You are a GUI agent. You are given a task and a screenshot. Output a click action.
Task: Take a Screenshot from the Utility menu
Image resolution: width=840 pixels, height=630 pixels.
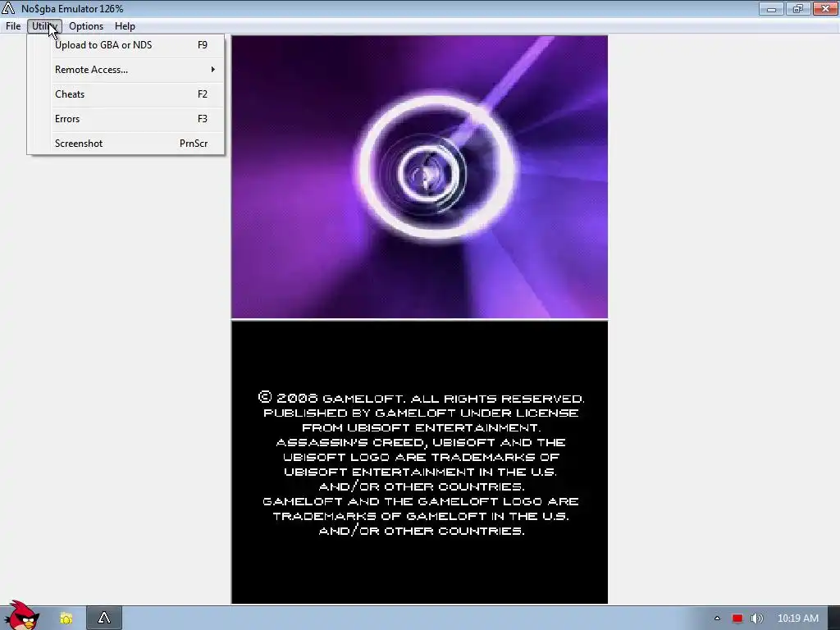point(126,144)
